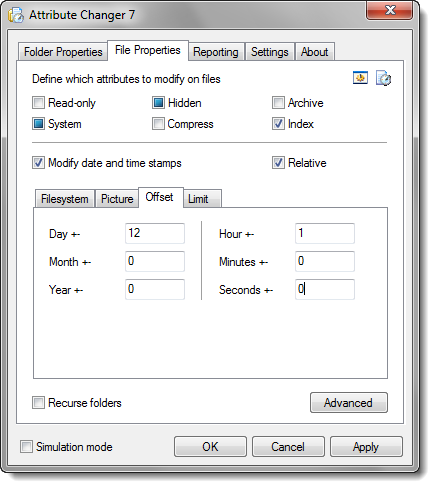Click the Cancel button
This screenshot has width=435, height=488.
[x=288, y=447]
